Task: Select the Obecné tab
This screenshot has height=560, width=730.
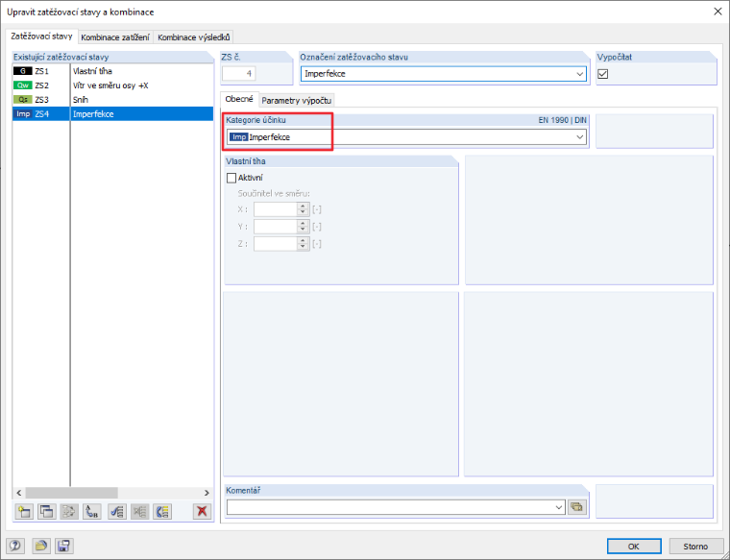Action: (x=239, y=99)
